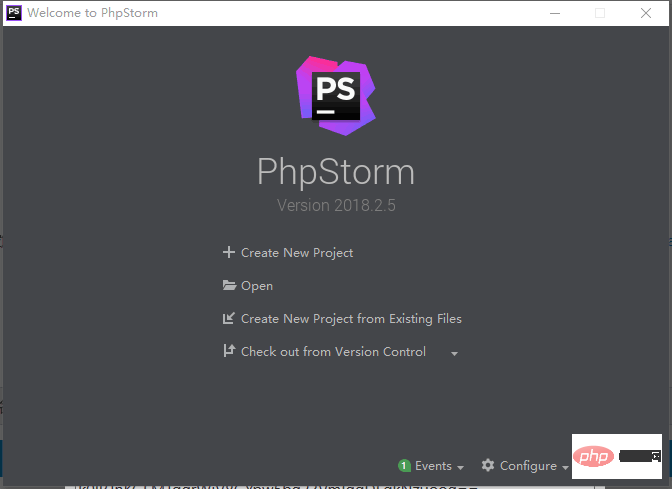Click the checkout icon for Version Control
This screenshot has width=672, height=489.
[229, 352]
